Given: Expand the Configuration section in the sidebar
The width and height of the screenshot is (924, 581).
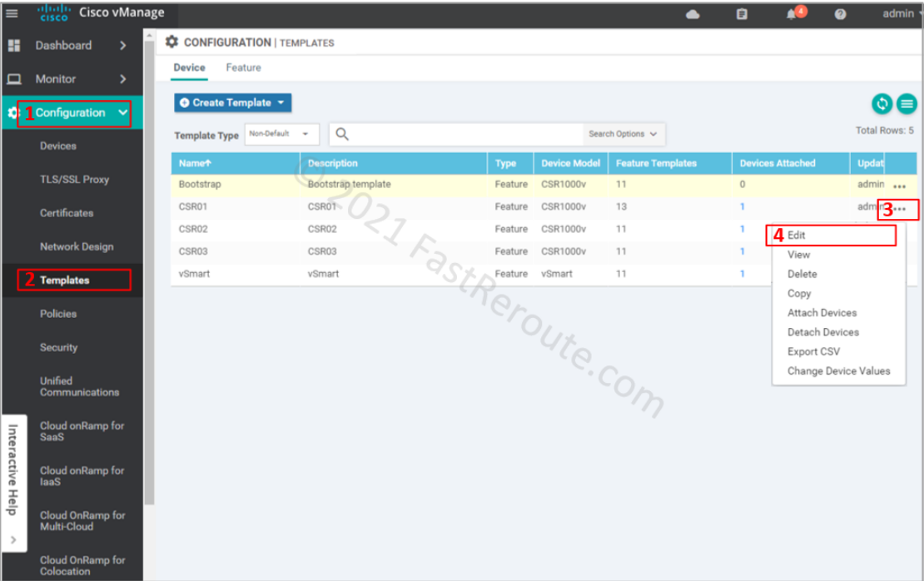Looking at the screenshot, I should (x=71, y=112).
